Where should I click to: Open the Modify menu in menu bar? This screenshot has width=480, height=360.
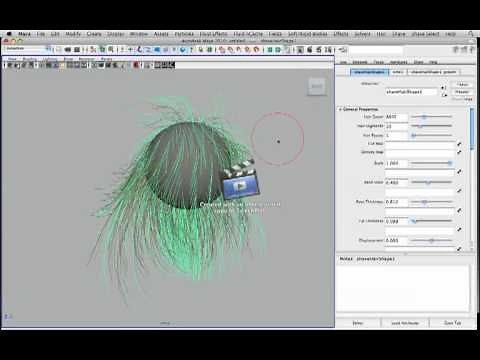pos(73,34)
